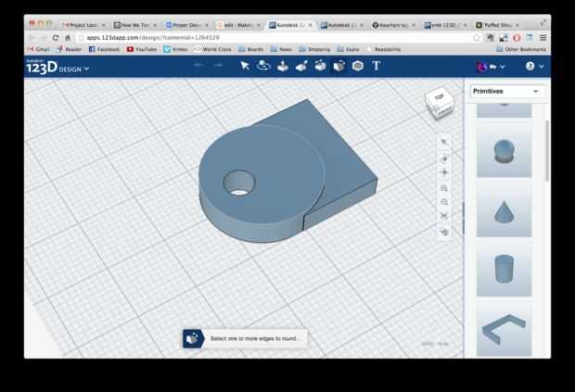
Task: Open the Modify tool menu
Action: (x=301, y=66)
